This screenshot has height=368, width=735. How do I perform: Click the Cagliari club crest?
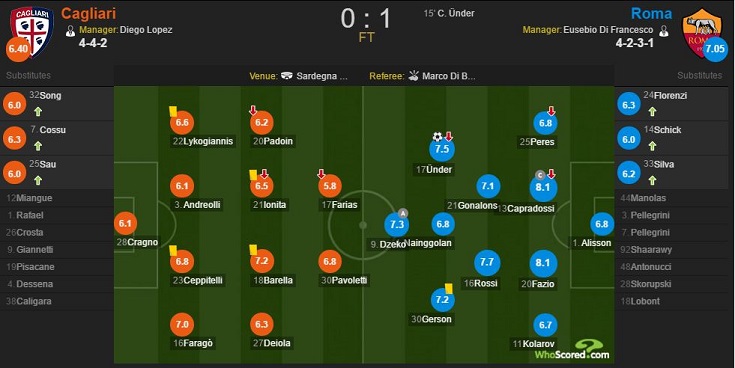tap(32, 31)
